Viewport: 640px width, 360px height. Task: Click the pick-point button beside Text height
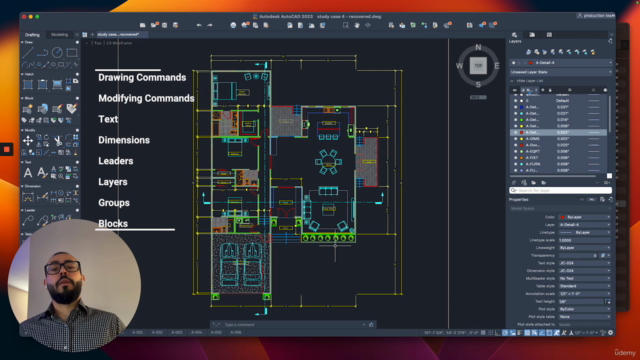point(608,302)
